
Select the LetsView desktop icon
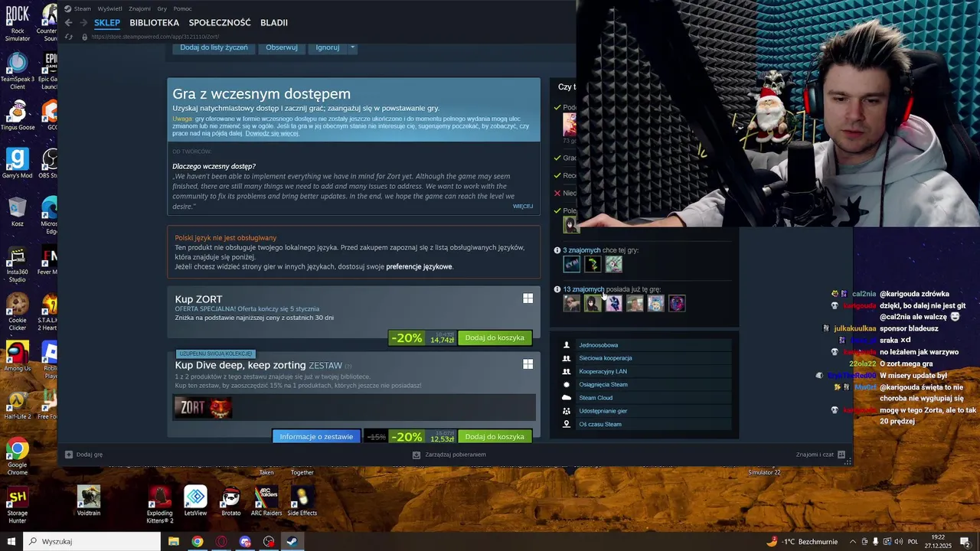click(x=195, y=501)
